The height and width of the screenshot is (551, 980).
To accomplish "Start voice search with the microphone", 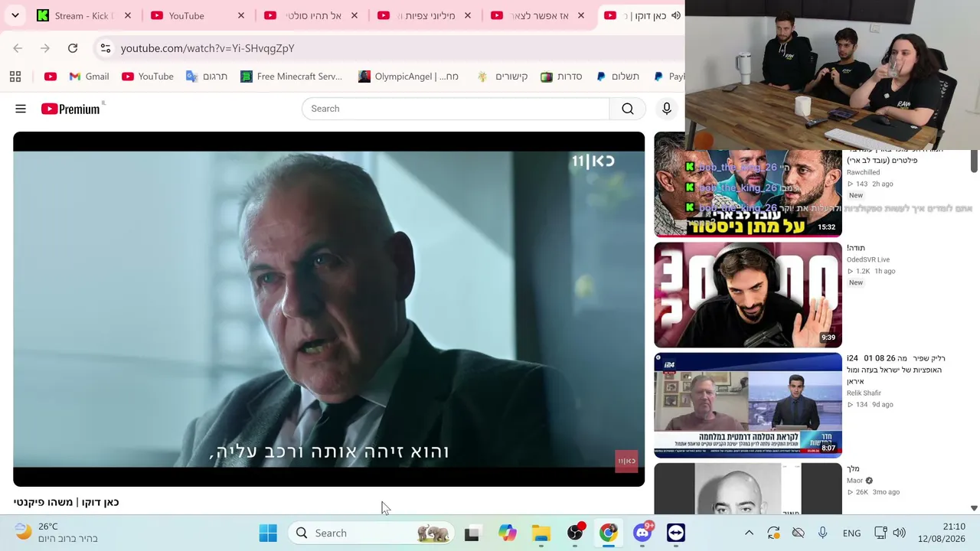I will tap(667, 109).
